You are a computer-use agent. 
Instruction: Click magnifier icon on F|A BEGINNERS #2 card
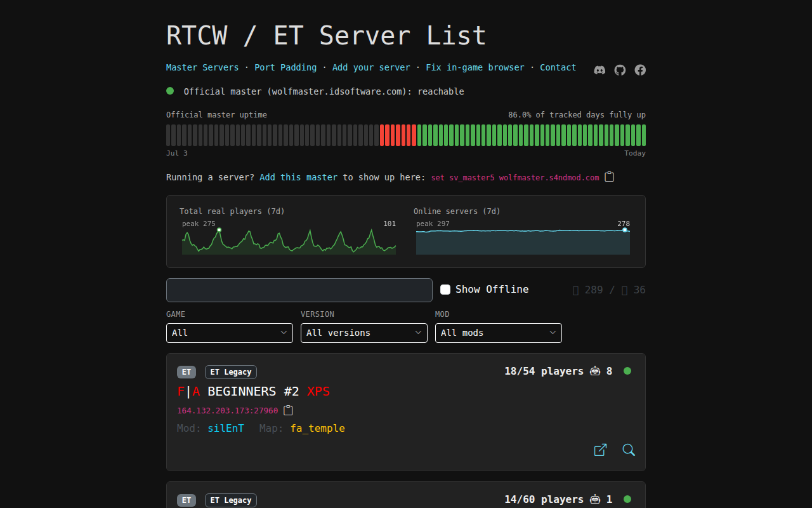point(629,450)
